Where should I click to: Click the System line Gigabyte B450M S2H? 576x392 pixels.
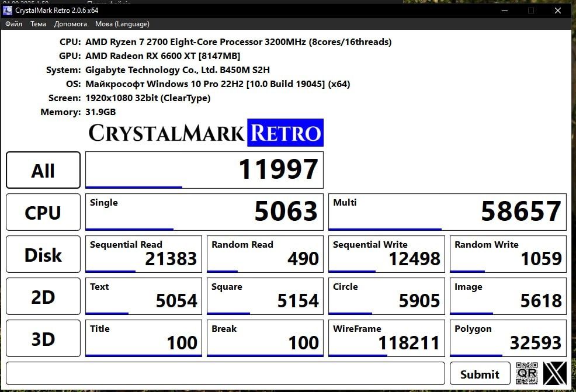coord(178,70)
